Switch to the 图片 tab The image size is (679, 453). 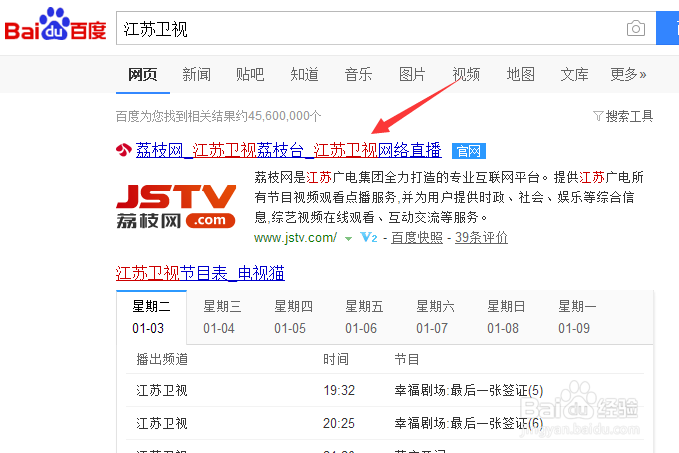click(x=412, y=74)
